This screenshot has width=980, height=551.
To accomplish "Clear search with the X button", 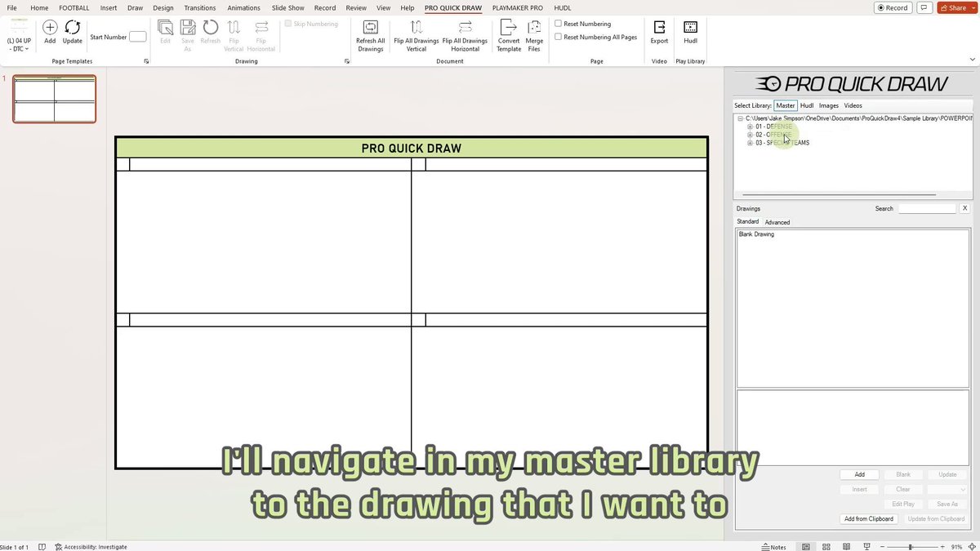I will (964, 208).
